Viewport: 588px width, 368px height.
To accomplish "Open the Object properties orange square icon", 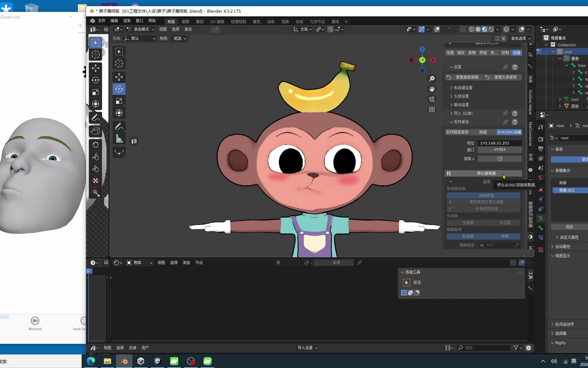I will [x=541, y=190].
